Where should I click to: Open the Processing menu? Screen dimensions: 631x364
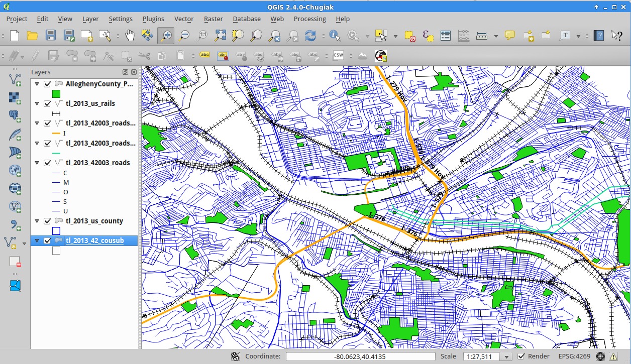tap(309, 19)
